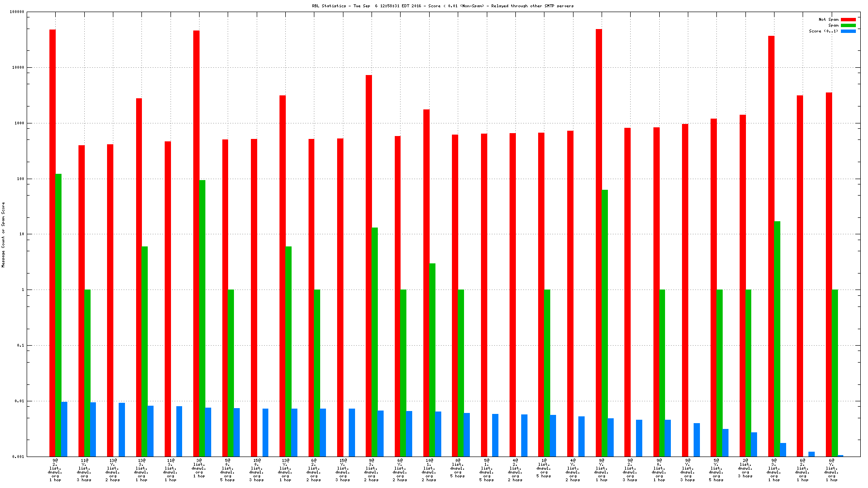Click the 0.001 y-axis tick label

click(x=18, y=457)
